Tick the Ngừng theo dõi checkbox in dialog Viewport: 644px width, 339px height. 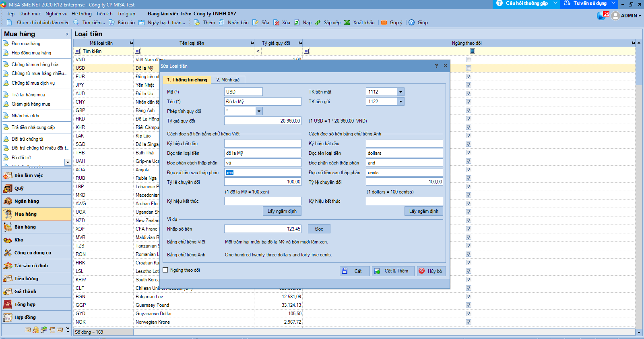(165, 270)
